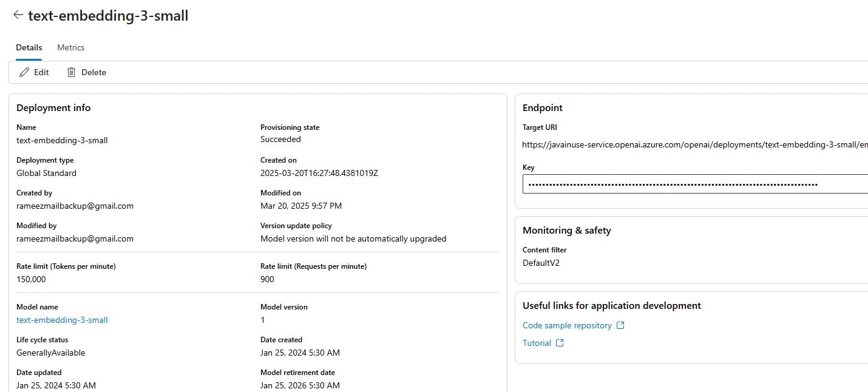Click the Model retirement date label
The width and height of the screenshot is (868, 392).
pos(297,372)
